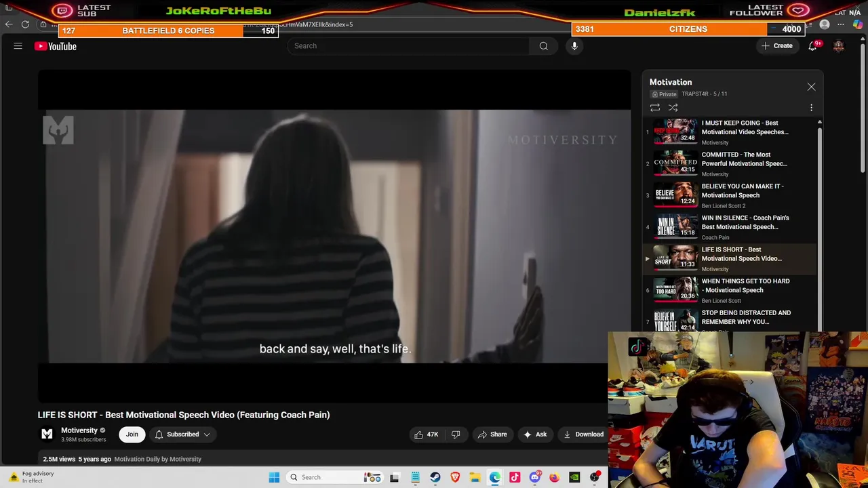
Task: Toggle shuffle playlist
Action: (673, 108)
